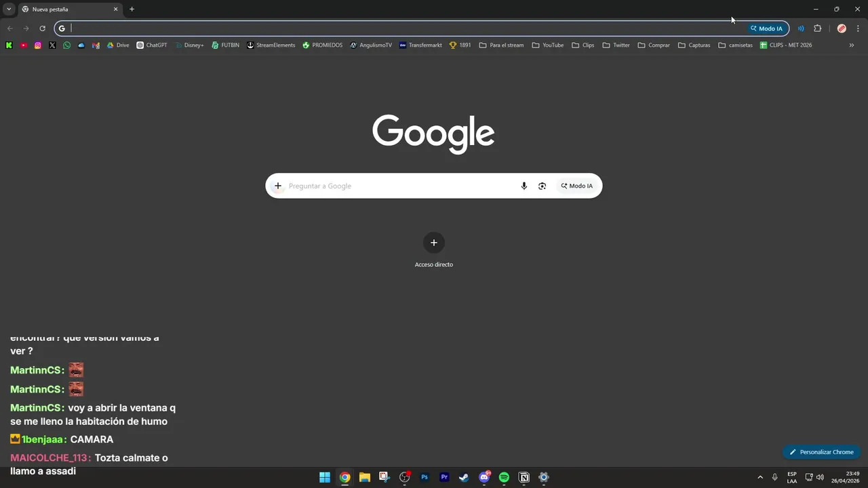Open the WhatsApp bookmark icon
Viewport: 868px width, 488px height.
coord(66,45)
